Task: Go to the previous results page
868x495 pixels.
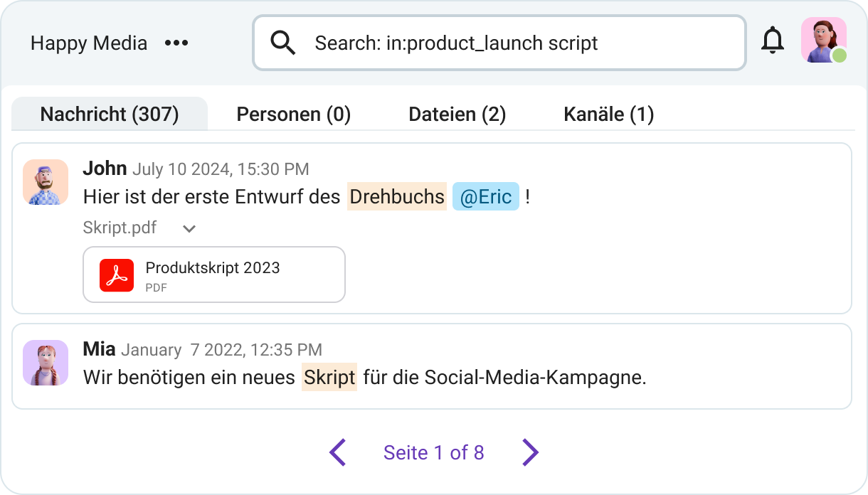Action: [338, 452]
